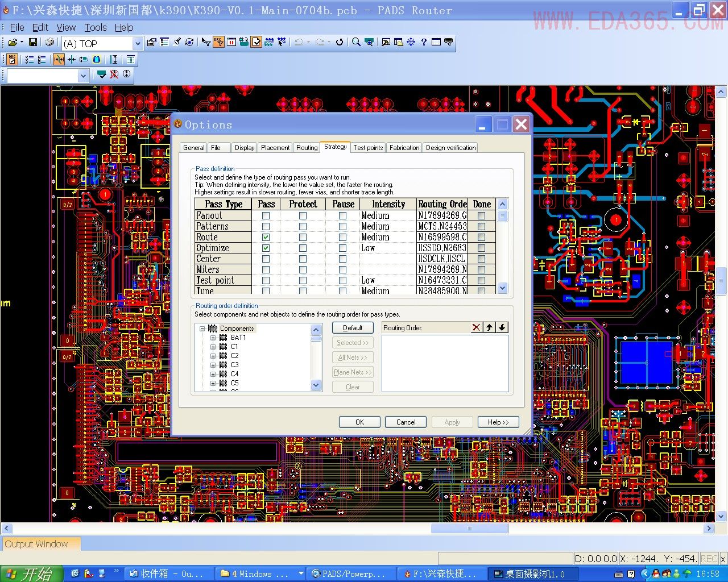Click the Print icon in toolbar
728x582 pixels.
point(49,43)
